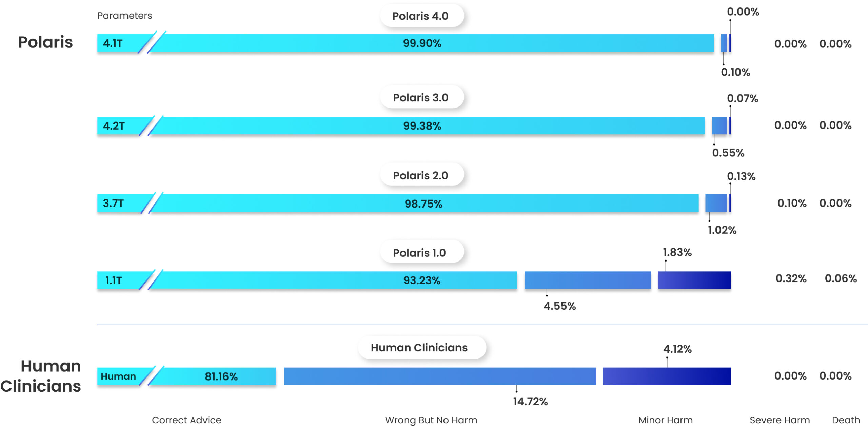Select the 98.75% bar for Polaris 2.0
868x426 pixels.
423,204
